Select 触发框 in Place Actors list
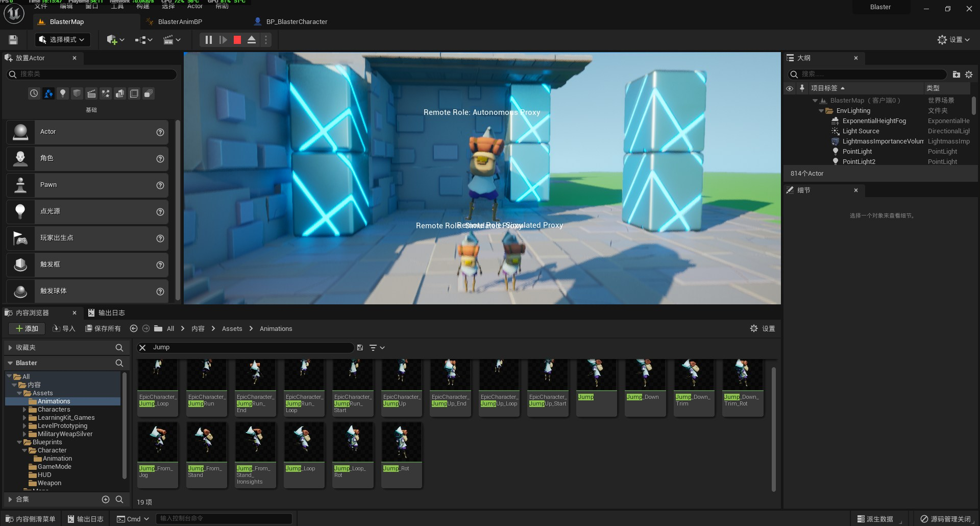The height and width of the screenshot is (526, 980). click(87, 265)
